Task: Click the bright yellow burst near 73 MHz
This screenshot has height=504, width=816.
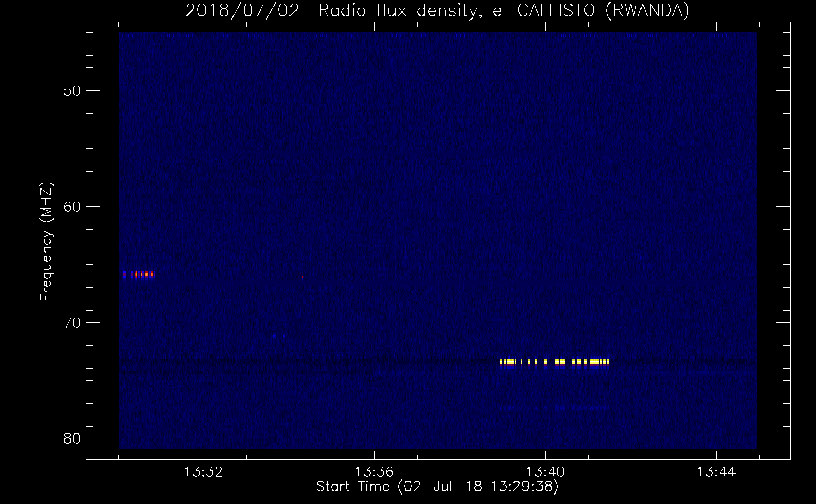Action: 554,362
